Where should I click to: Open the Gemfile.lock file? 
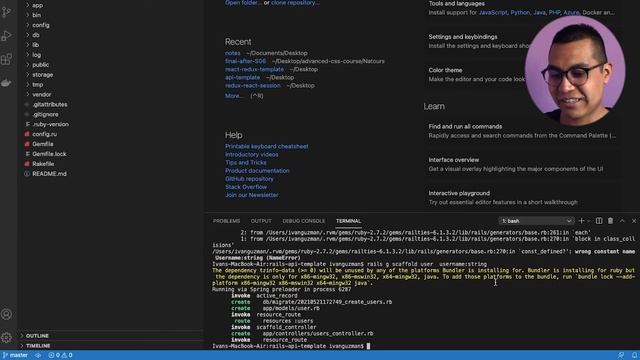(49, 154)
